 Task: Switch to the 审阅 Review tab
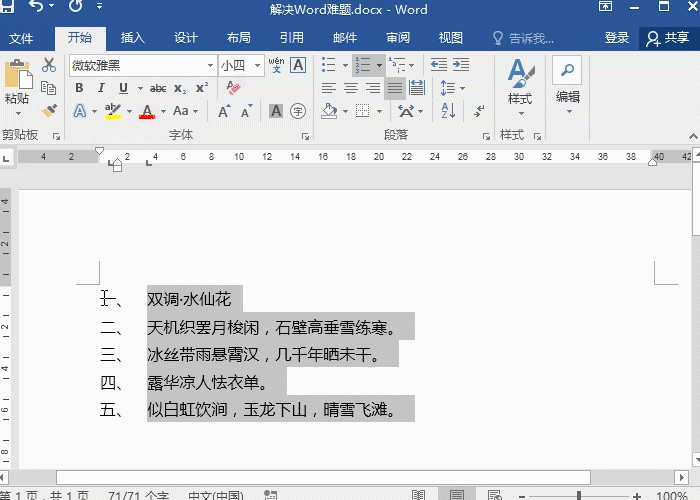pos(398,38)
